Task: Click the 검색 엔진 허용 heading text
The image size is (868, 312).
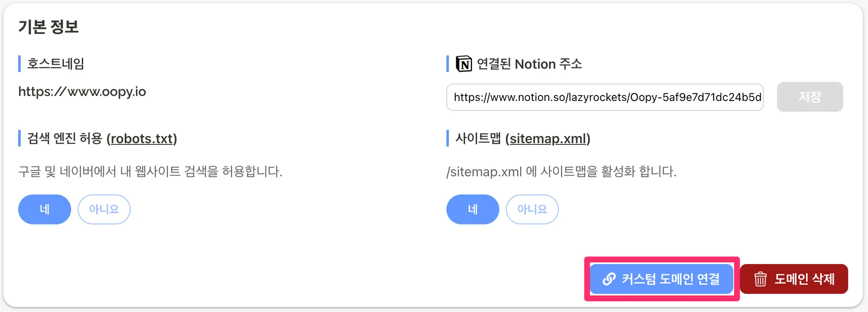Action: point(65,139)
